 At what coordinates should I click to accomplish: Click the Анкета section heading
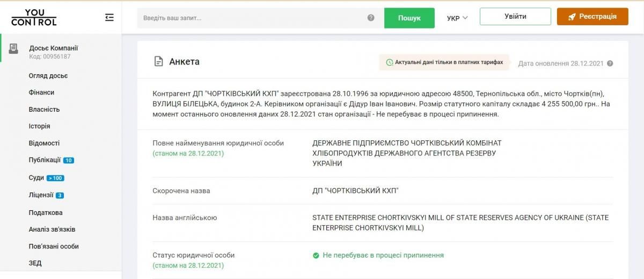click(184, 61)
